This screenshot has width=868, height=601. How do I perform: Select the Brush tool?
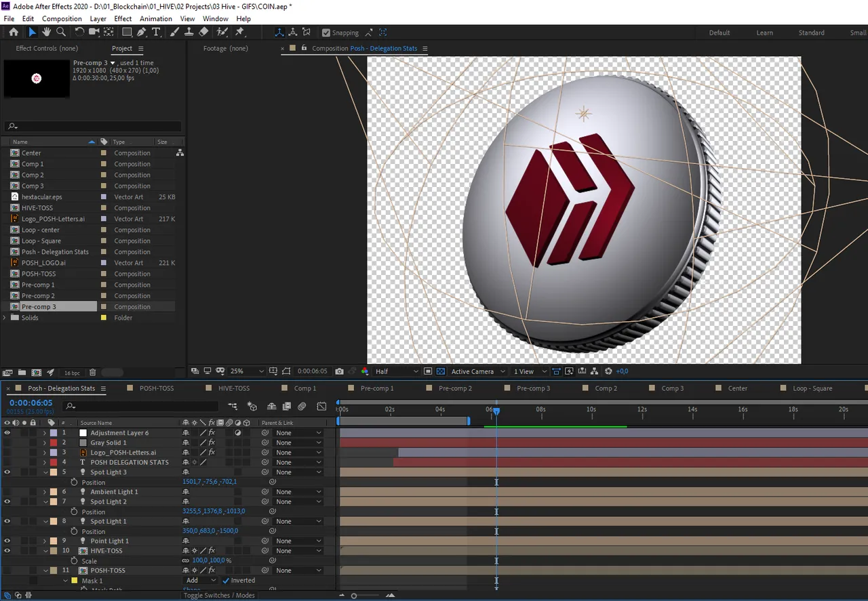174,32
